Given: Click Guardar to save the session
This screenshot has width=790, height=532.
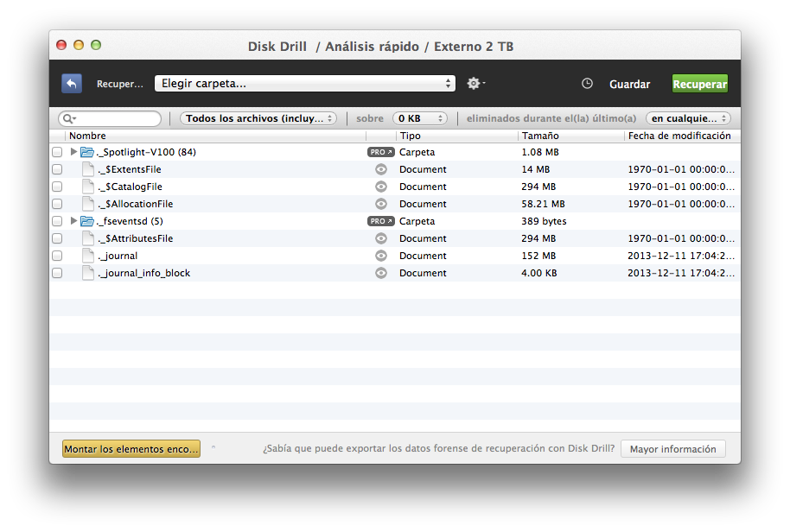Looking at the screenshot, I should pos(630,84).
